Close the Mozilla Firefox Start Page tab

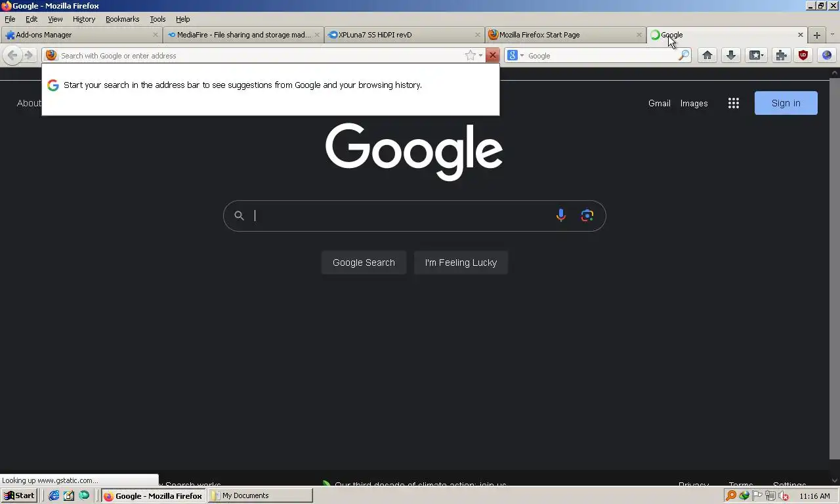pos(639,35)
